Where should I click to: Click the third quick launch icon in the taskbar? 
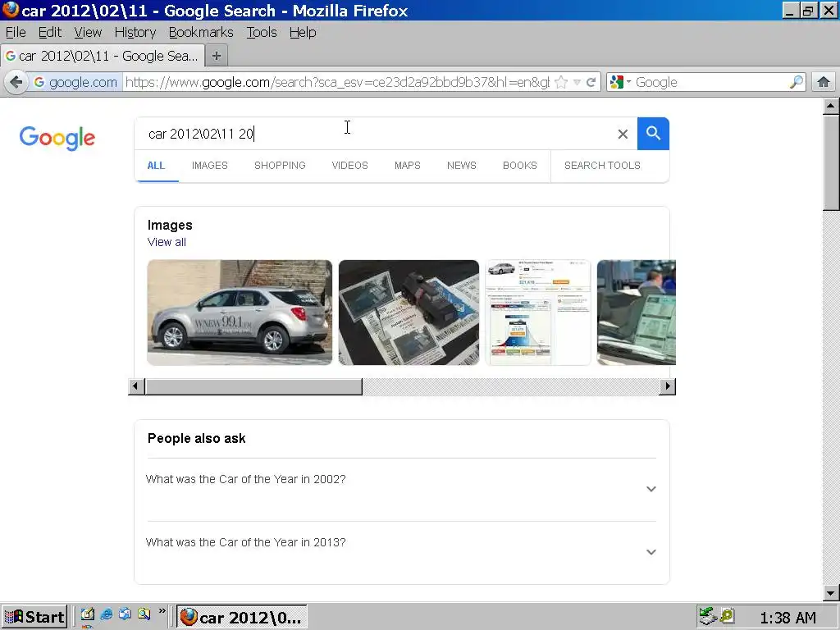[125, 614]
